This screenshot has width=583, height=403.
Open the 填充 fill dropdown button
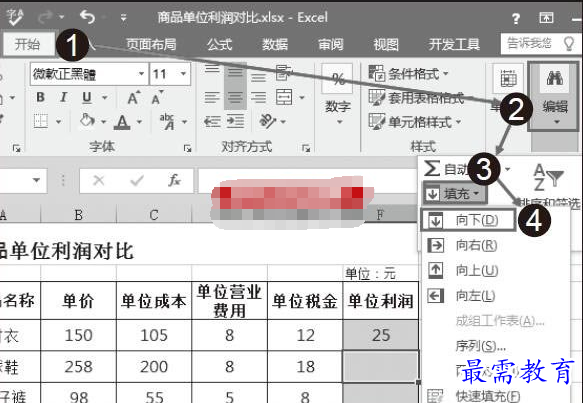coord(454,193)
